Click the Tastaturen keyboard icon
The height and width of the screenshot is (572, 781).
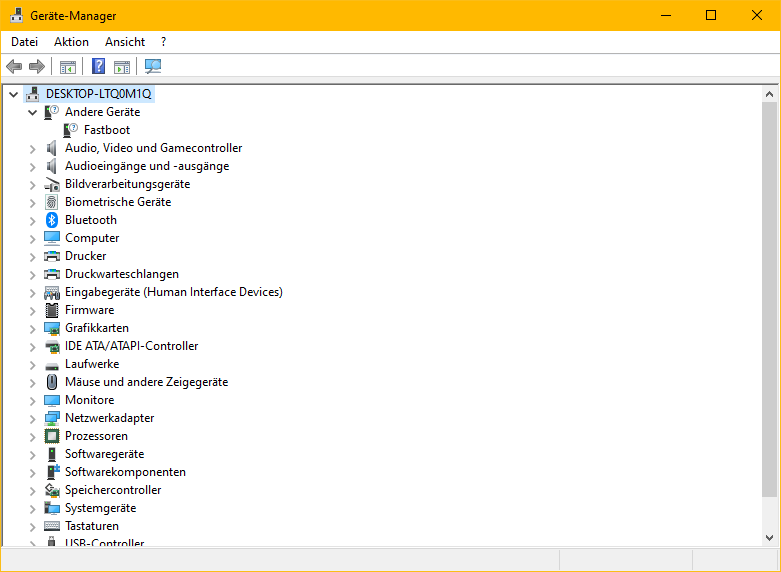tap(52, 526)
